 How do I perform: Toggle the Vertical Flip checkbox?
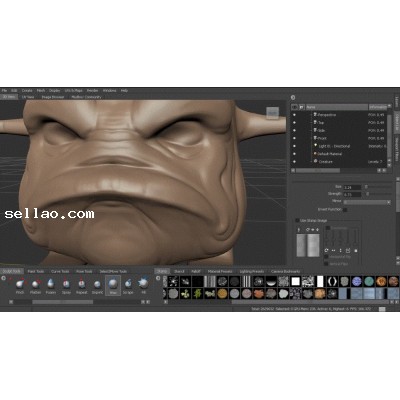pos(326,264)
